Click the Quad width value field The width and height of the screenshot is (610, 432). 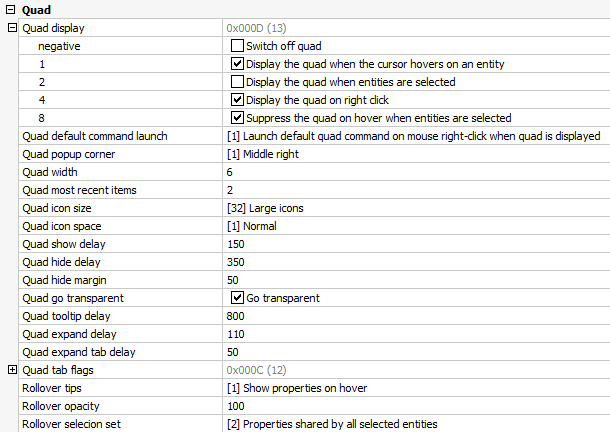416,172
